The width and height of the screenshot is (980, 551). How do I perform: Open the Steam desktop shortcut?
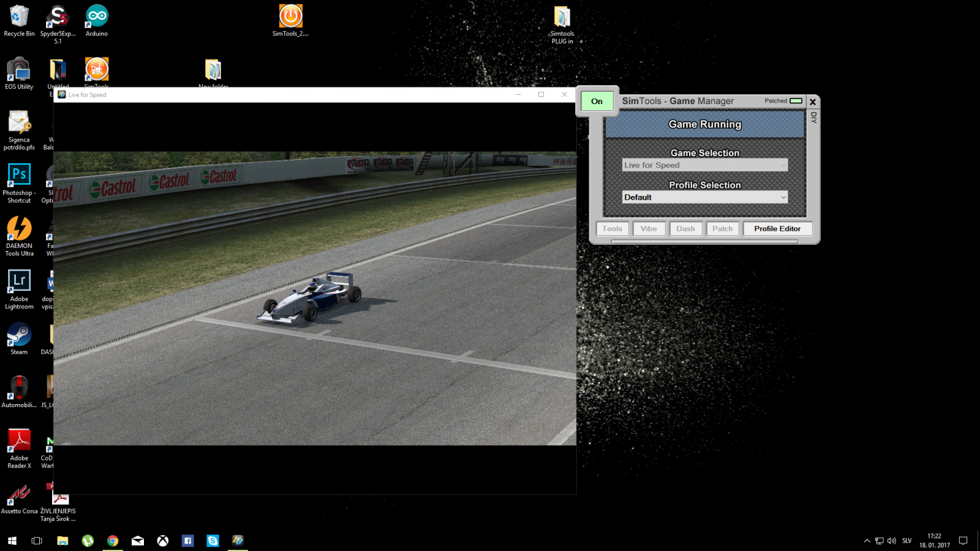pos(19,339)
